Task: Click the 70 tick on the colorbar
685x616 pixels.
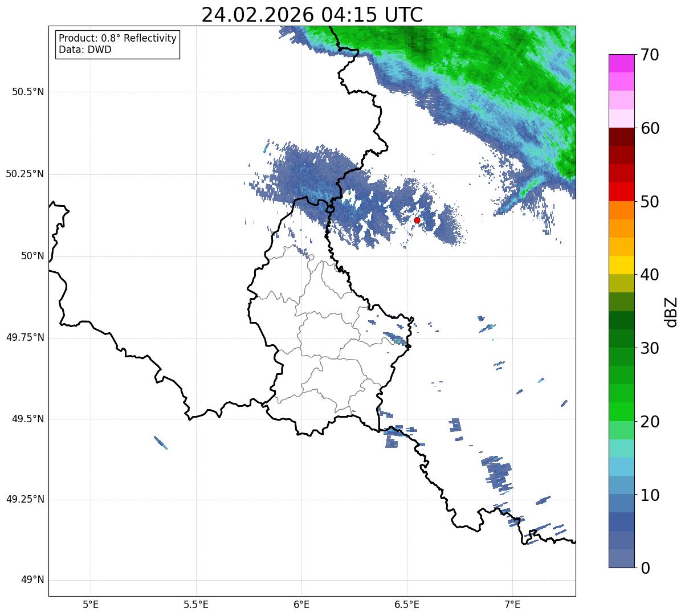Action: (650, 55)
